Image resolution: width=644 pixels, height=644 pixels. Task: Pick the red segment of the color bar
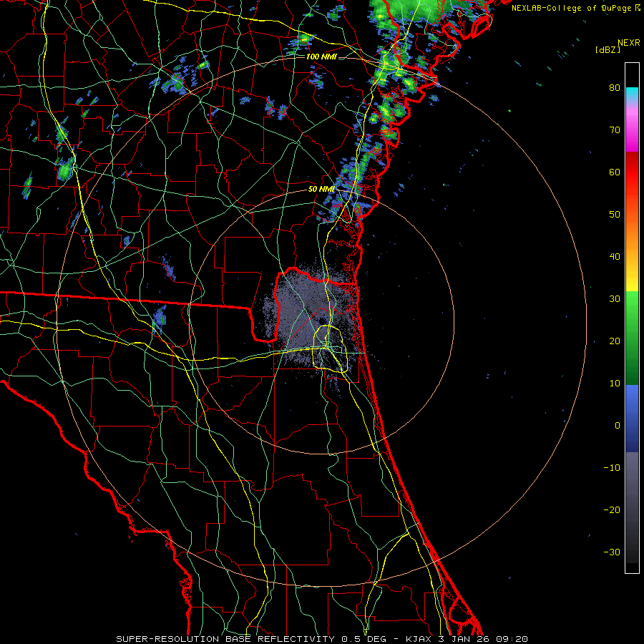pyautogui.click(x=632, y=173)
